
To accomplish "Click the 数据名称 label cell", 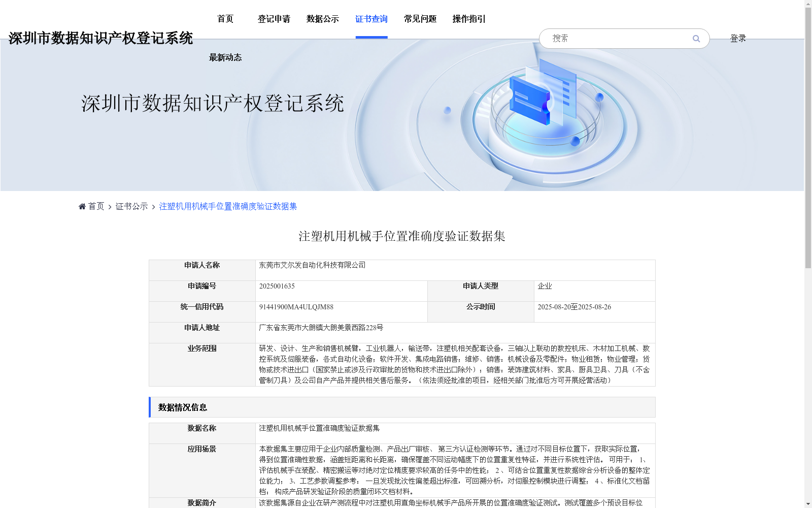I will [x=202, y=433].
